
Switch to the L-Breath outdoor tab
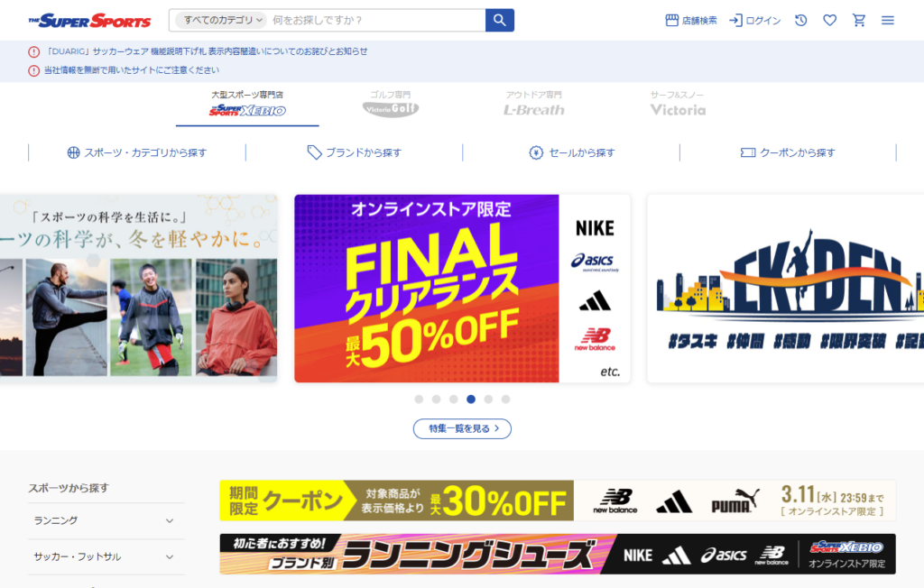tap(534, 105)
